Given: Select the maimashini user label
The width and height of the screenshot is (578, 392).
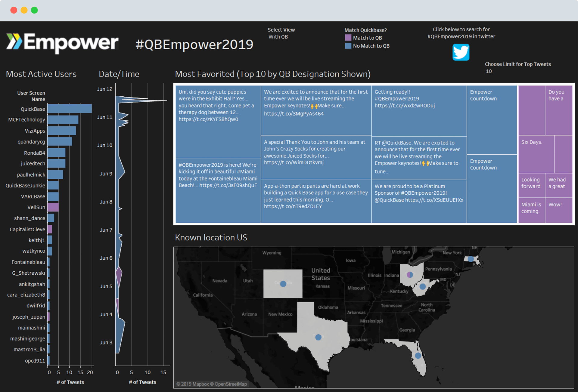Looking at the screenshot, I should (32, 328).
